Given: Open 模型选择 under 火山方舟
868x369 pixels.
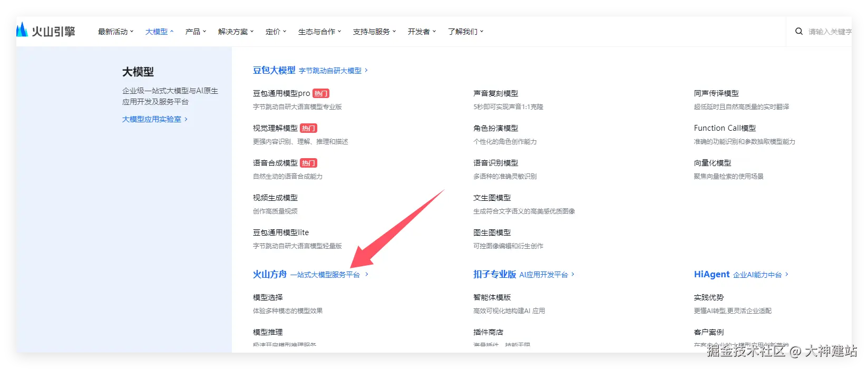Looking at the screenshot, I should pyautogui.click(x=268, y=297).
